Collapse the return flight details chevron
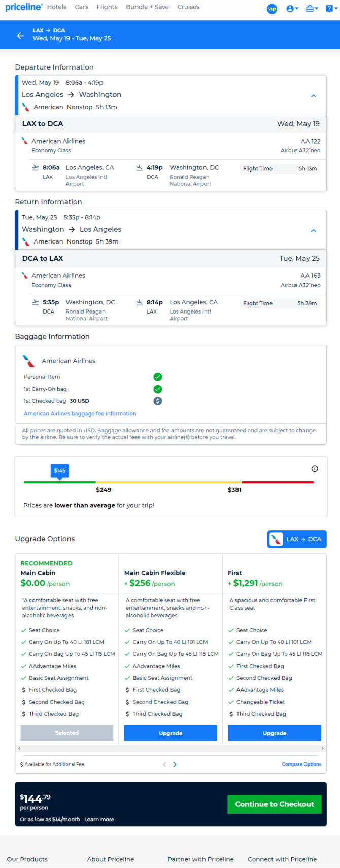 pyautogui.click(x=314, y=230)
